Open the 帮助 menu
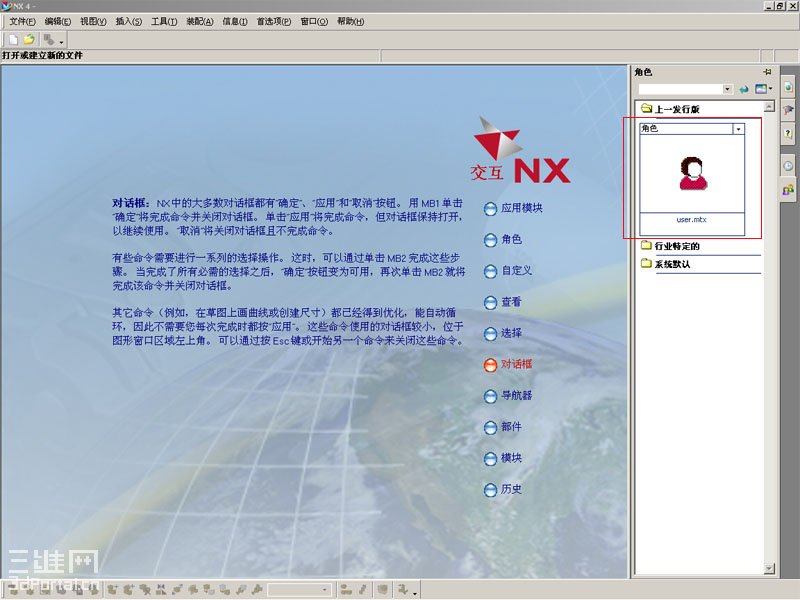 350,21
